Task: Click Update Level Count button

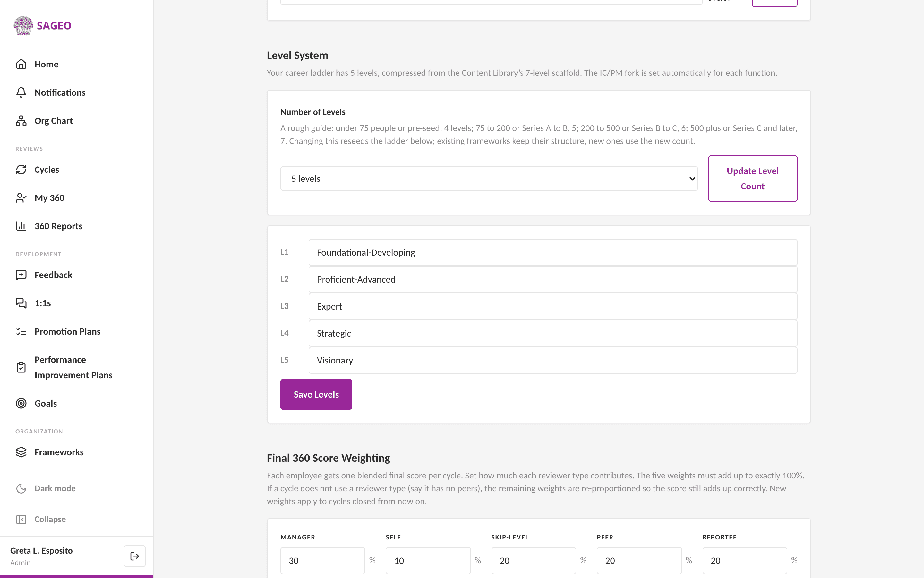Action: click(x=753, y=179)
